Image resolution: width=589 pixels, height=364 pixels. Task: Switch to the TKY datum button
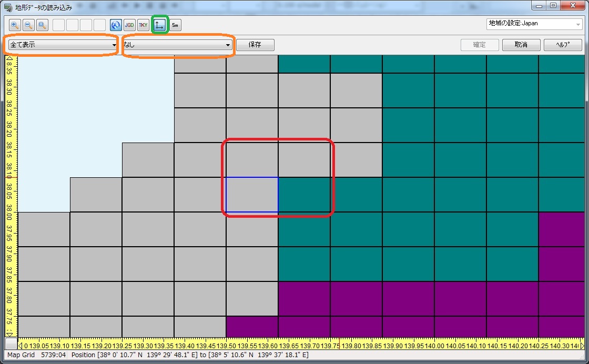coord(143,25)
